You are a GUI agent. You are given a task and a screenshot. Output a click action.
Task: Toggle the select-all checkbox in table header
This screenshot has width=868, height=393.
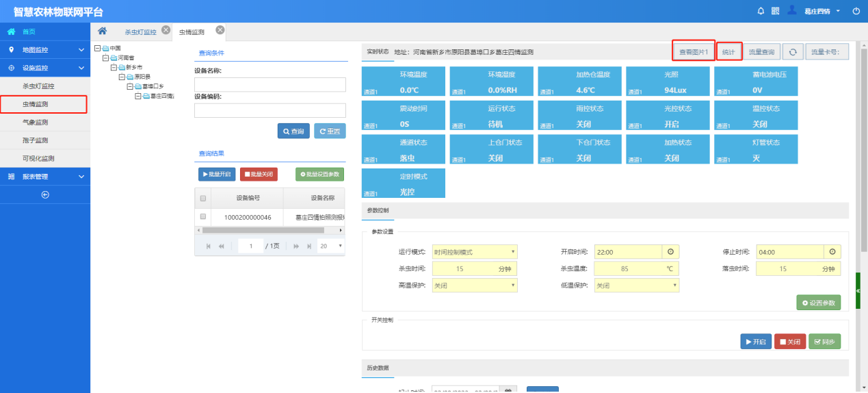click(202, 199)
